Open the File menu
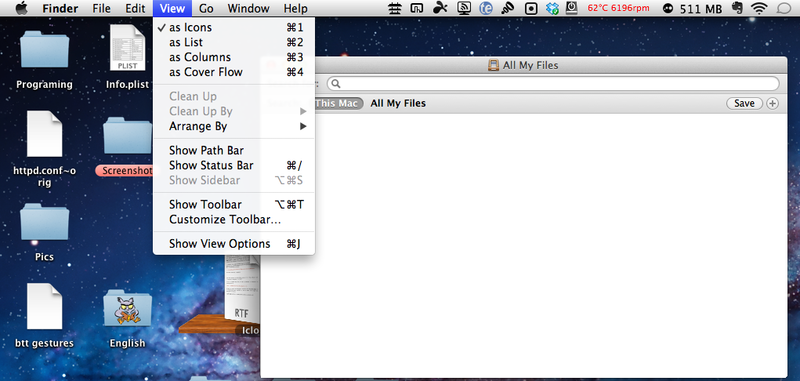The image size is (800, 381). click(102, 8)
